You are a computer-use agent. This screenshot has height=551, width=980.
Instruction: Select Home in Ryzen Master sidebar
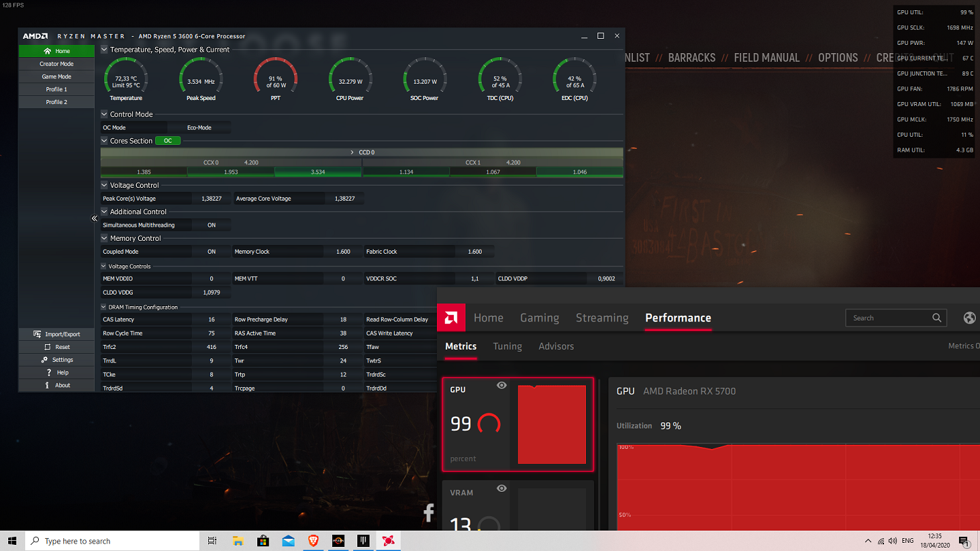pos(56,51)
